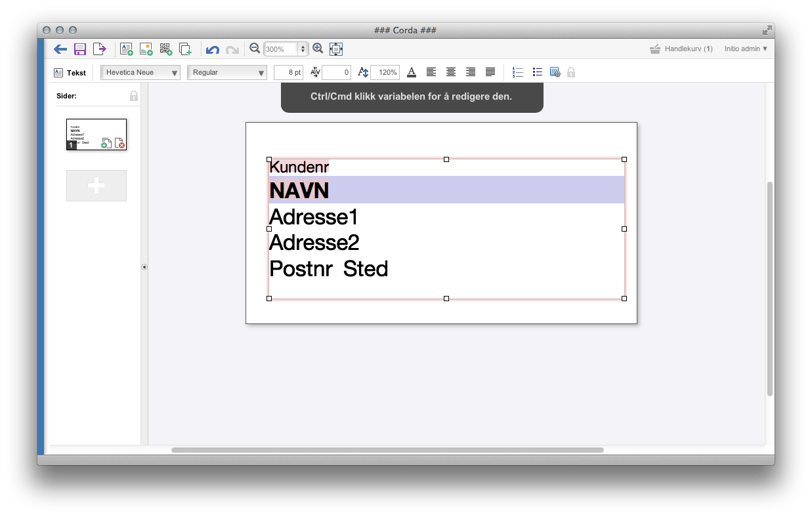Insert a new image frame

point(146,49)
